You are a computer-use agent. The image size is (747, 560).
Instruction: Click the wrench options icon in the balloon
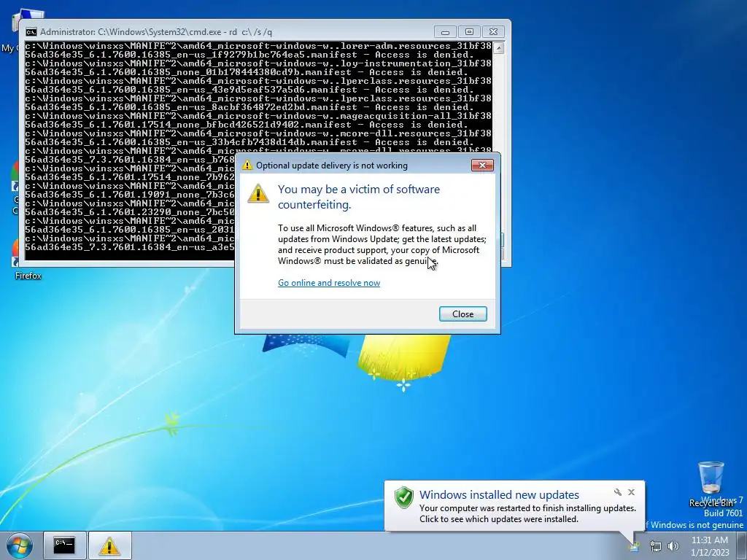(x=617, y=492)
